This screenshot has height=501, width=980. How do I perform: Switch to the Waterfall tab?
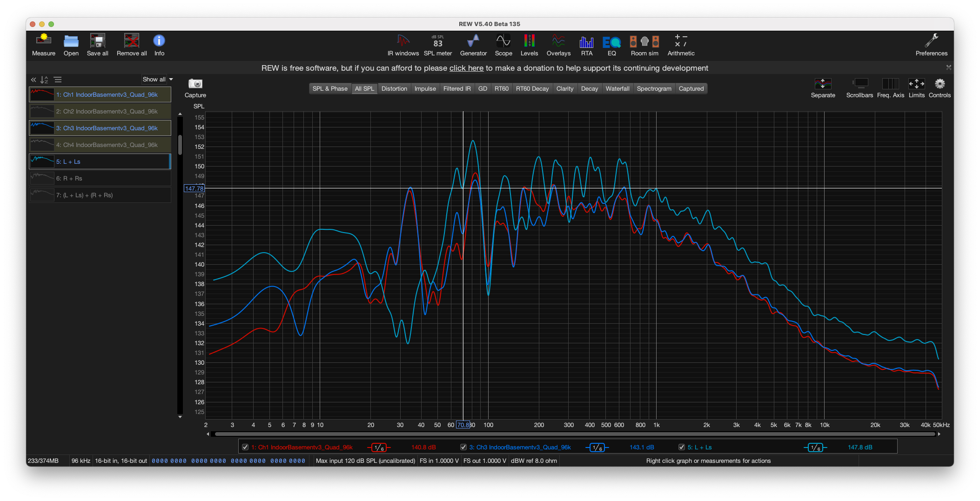618,88
